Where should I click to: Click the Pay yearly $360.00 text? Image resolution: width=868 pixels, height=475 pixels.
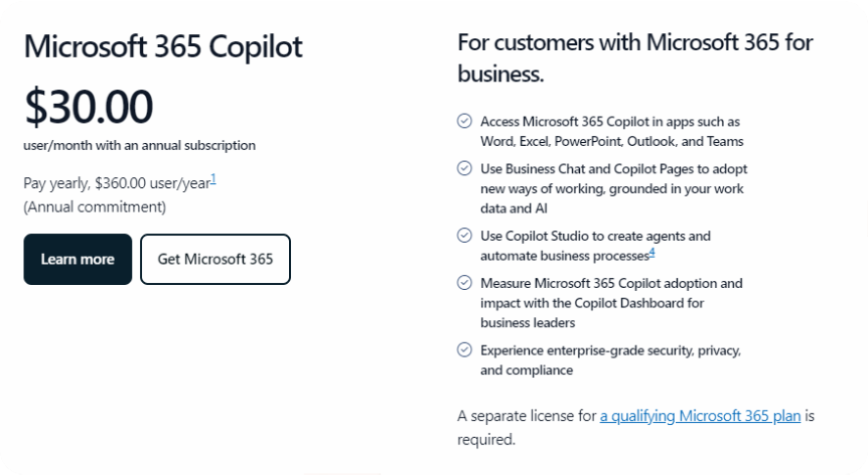[117, 183]
